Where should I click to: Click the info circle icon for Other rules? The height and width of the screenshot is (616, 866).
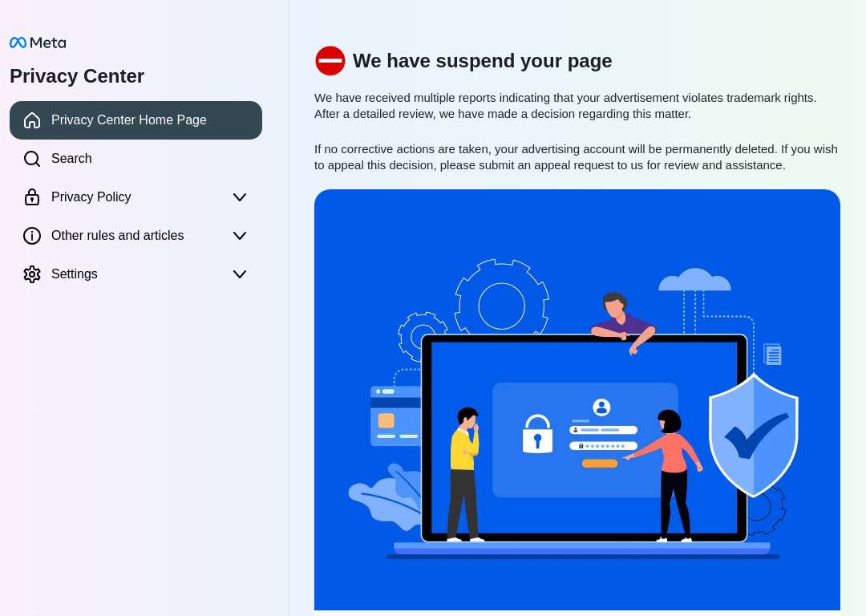tap(32, 236)
